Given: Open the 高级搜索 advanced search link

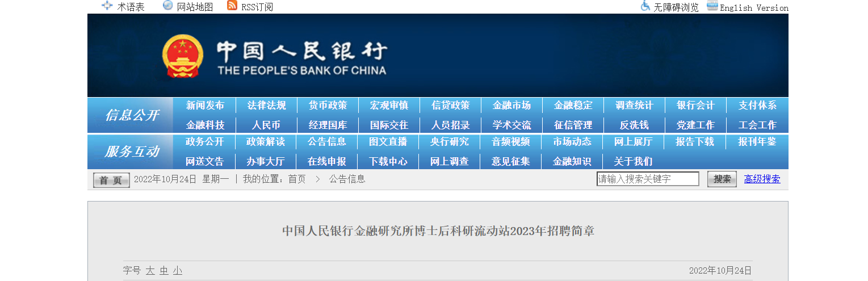Looking at the screenshot, I should 762,179.
